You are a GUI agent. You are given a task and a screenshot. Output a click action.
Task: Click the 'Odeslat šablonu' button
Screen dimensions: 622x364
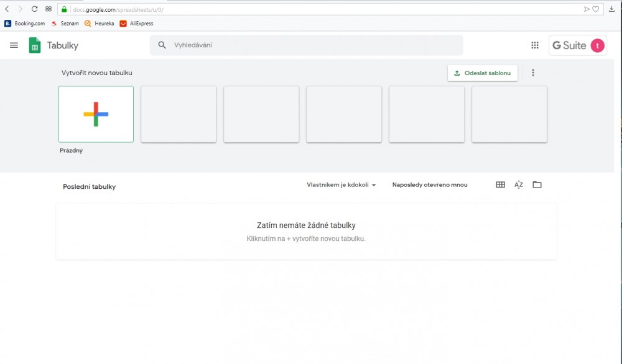coord(483,73)
